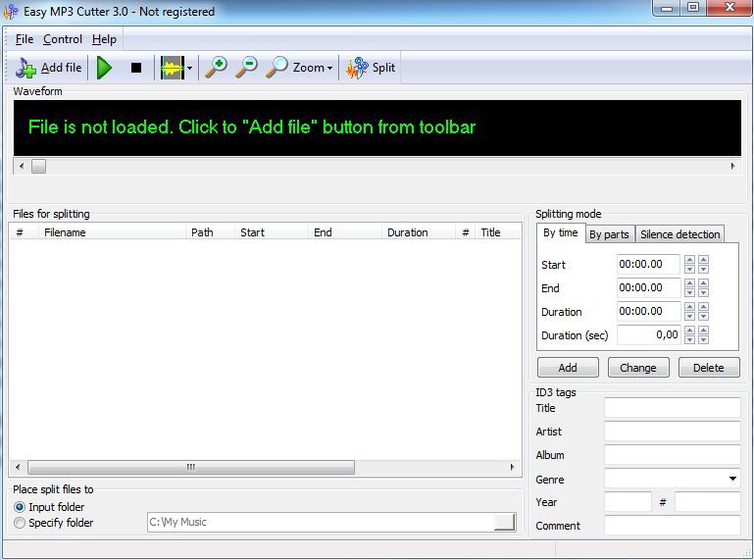Image resolution: width=754 pixels, height=560 pixels.
Task: Click the waveform scrollbar right arrow
Action: 732,166
